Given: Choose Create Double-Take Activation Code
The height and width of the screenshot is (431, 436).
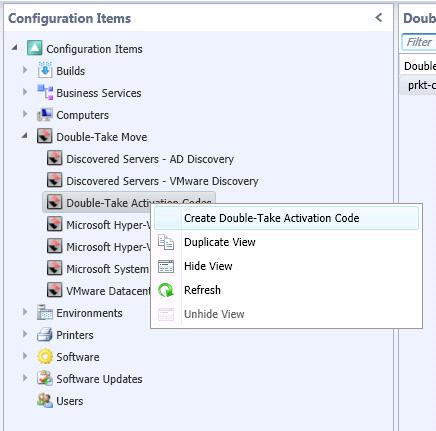Looking at the screenshot, I should click(x=286, y=218).
